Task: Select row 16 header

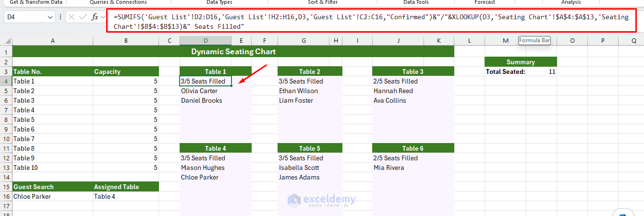Action: tap(6, 197)
